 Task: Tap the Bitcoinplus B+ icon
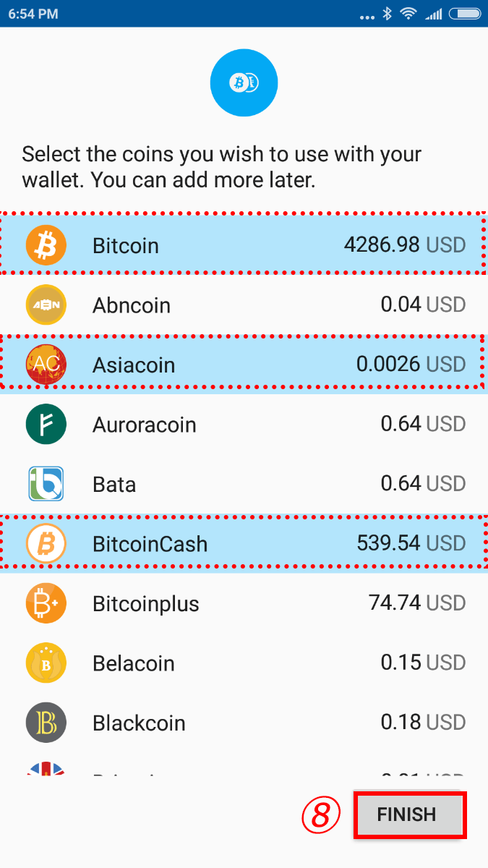click(46, 603)
